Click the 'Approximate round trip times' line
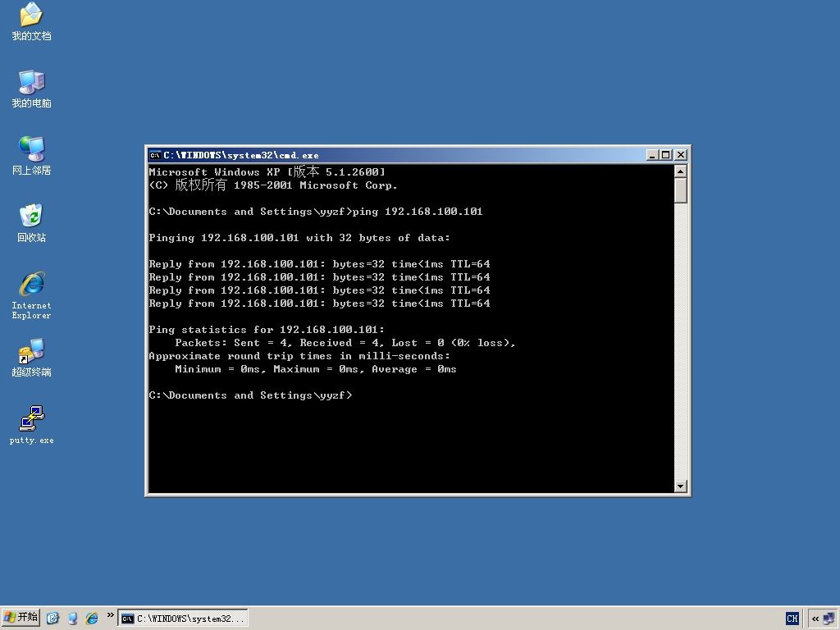 [x=299, y=356]
